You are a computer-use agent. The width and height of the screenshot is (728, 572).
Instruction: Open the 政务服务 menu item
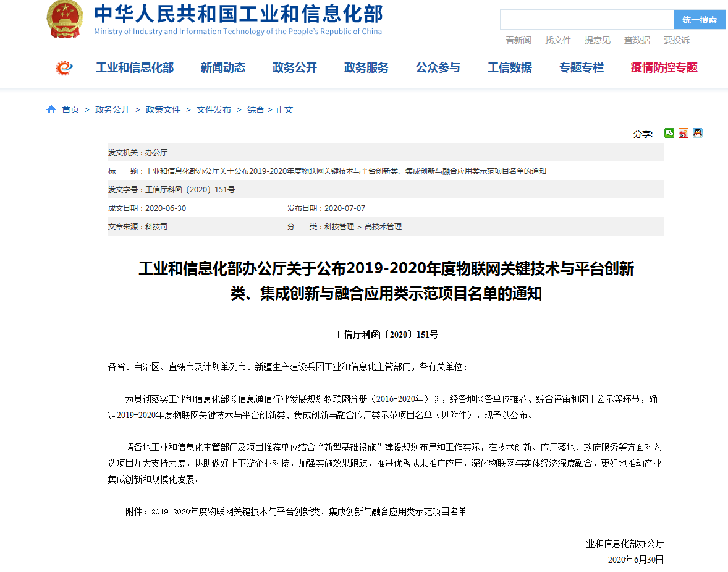[x=366, y=68]
